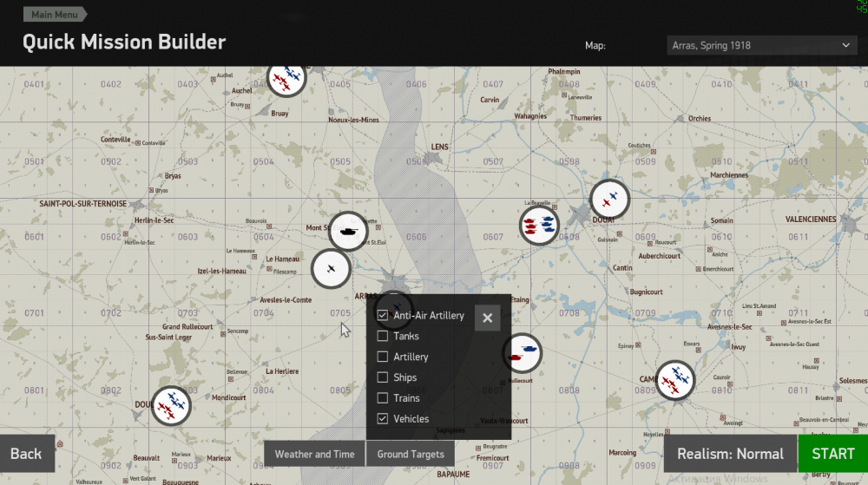Select the dogfight mission icon near Cambrai
The height and width of the screenshot is (485, 868).
tap(674, 381)
